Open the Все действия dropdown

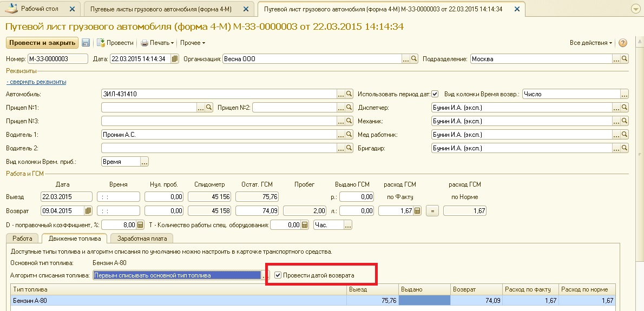591,43
